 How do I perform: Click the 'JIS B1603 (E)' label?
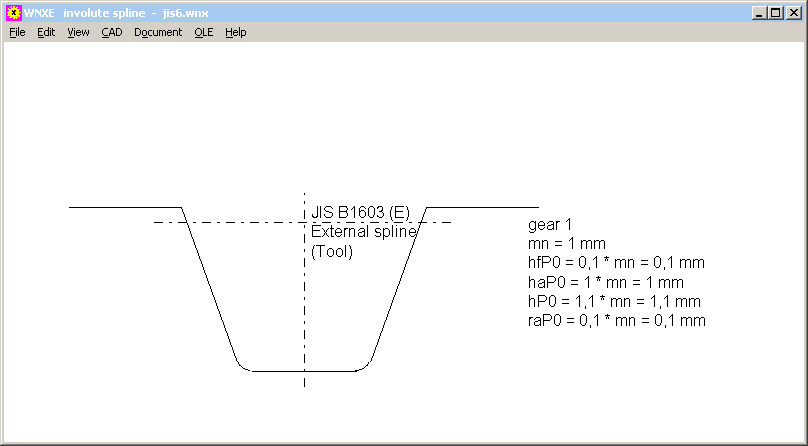pyautogui.click(x=360, y=212)
